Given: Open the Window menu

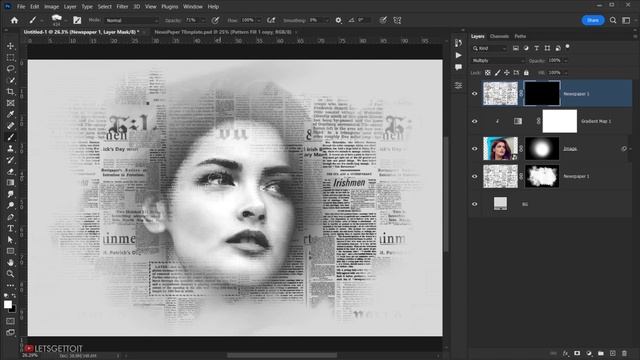Looking at the screenshot, I should pyautogui.click(x=193, y=7).
